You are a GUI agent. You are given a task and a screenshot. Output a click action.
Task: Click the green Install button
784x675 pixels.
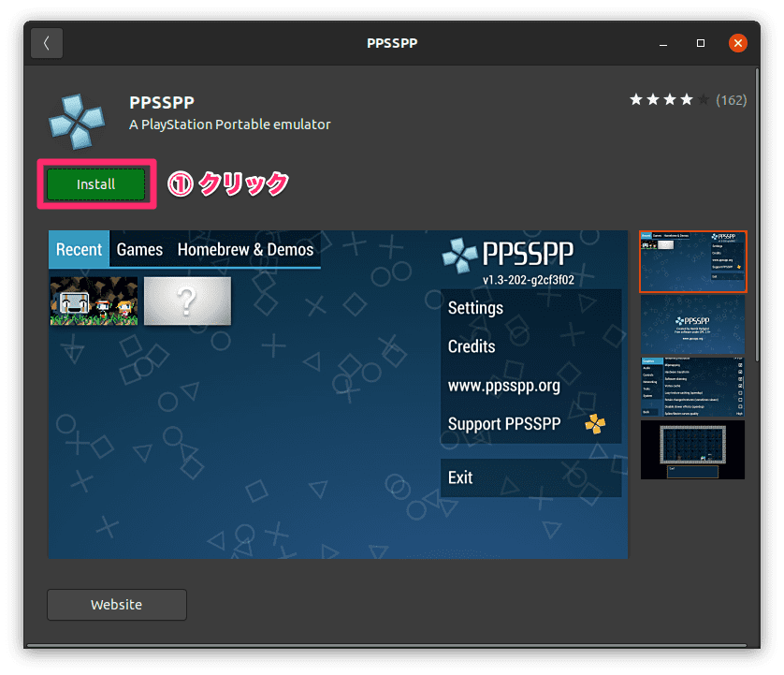click(96, 184)
